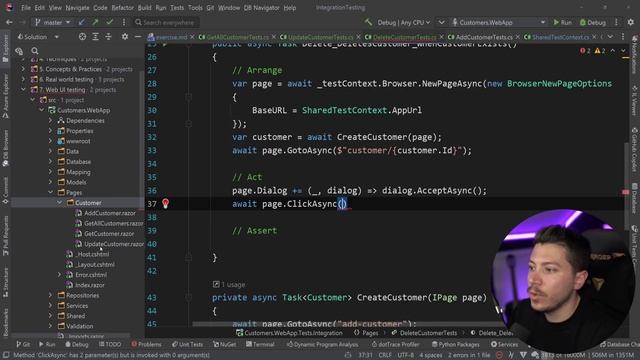The image size is (640, 360).
Task: Click the CRLF line separator in status bar
Action: click(385, 355)
